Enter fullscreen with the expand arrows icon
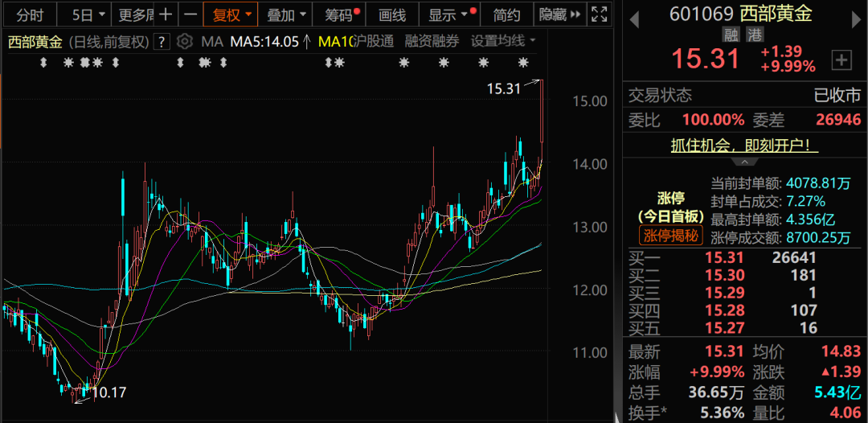The width and height of the screenshot is (868, 423). [599, 14]
